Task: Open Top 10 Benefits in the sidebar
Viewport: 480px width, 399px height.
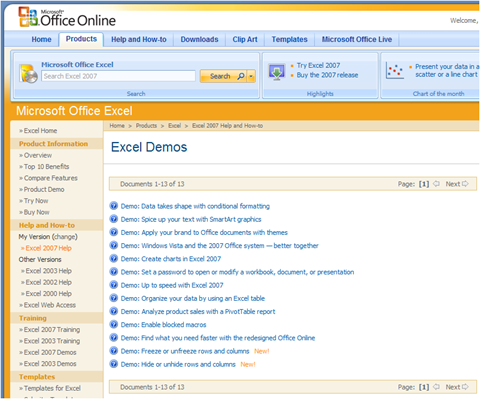Action: (46, 167)
